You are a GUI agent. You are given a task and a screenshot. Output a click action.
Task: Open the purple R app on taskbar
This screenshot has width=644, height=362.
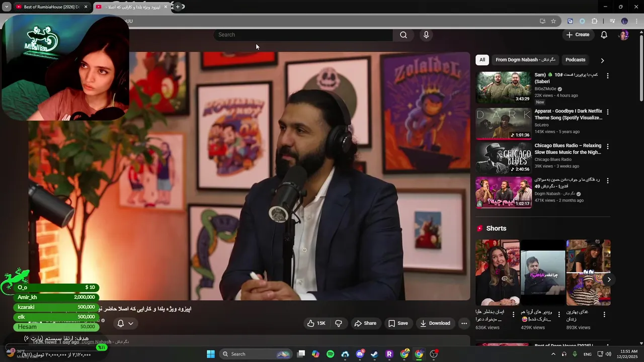(389, 354)
